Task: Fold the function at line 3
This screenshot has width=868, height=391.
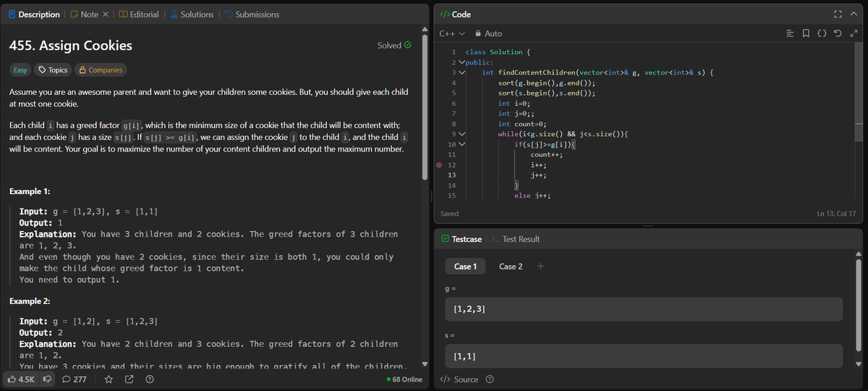Action: tap(461, 72)
